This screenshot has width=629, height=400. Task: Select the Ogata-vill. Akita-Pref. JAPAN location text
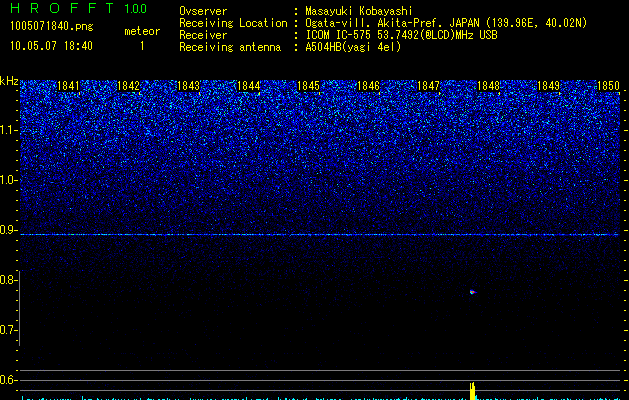(x=446, y=23)
